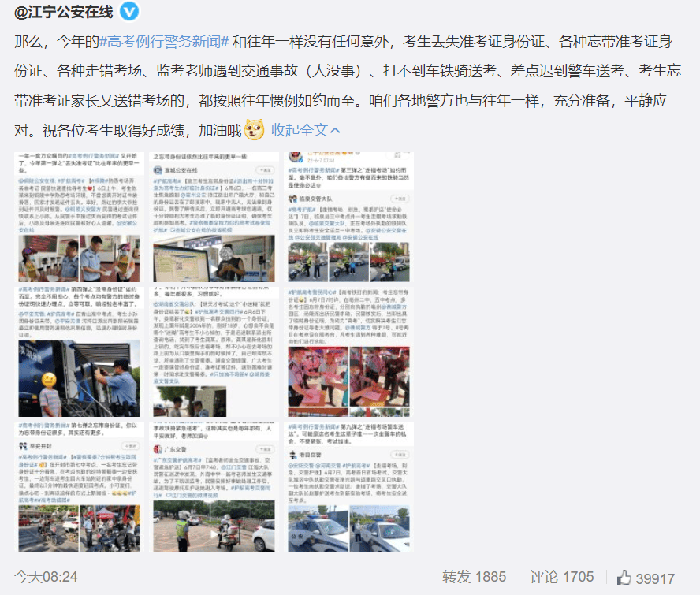Screen dimensions: 700x595
Task: Open middle-right thumbnail with red tables
Action: [348, 351]
